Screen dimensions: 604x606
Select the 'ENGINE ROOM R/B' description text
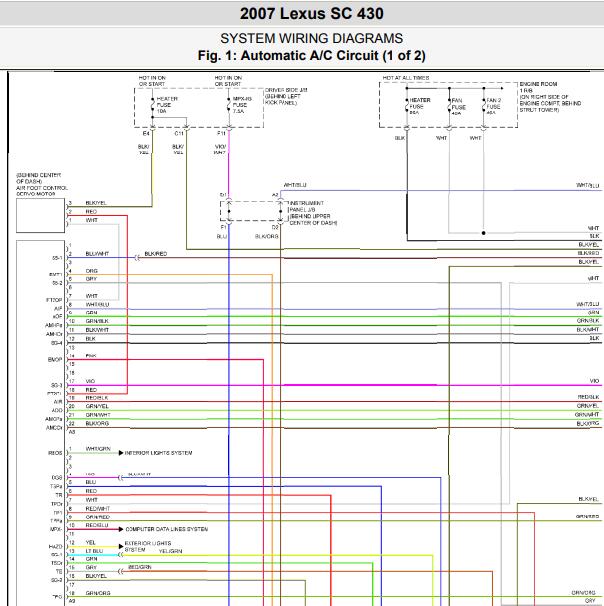pos(550,97)
